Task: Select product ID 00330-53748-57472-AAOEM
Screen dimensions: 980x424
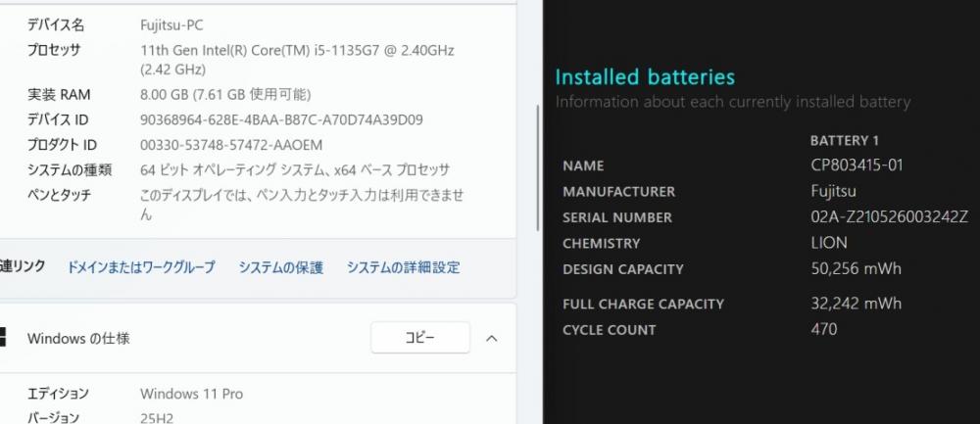Action: coord(231,146)
